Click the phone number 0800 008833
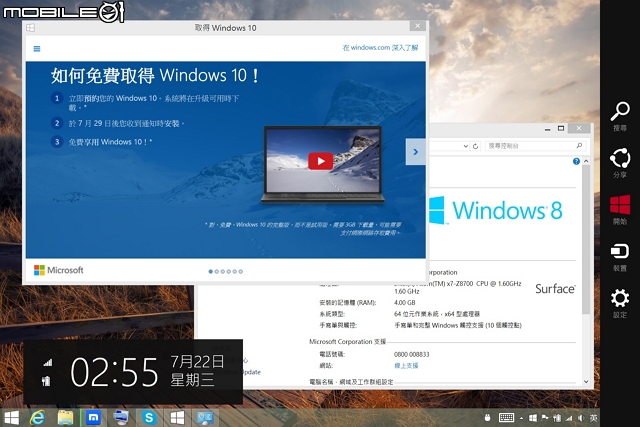Screen dimensions: 640x427 pyautogui.click(x=411, y=354)
